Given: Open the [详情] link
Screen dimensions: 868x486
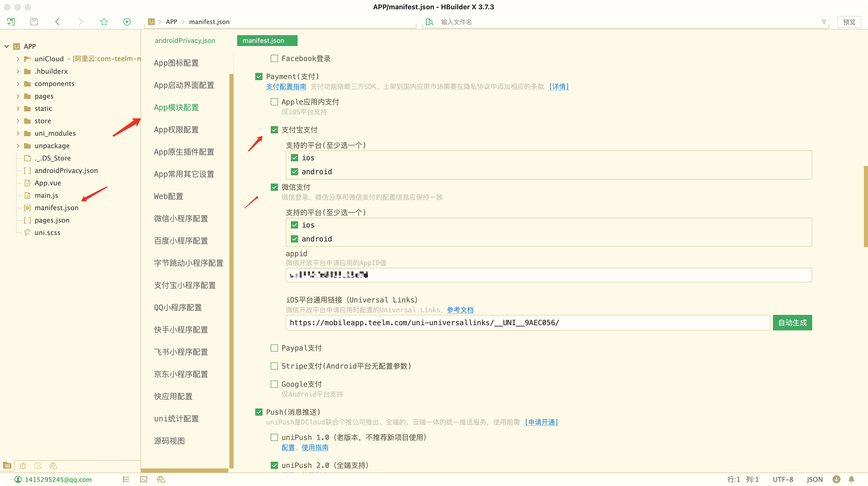Looking at the screenshot, I should pos(559,87).
